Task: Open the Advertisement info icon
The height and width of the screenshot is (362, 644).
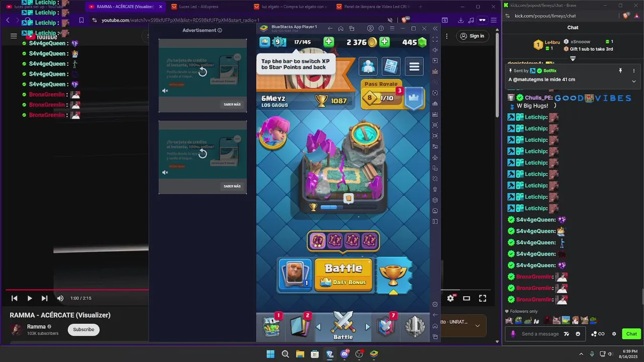Action: (x=220, y=30)
